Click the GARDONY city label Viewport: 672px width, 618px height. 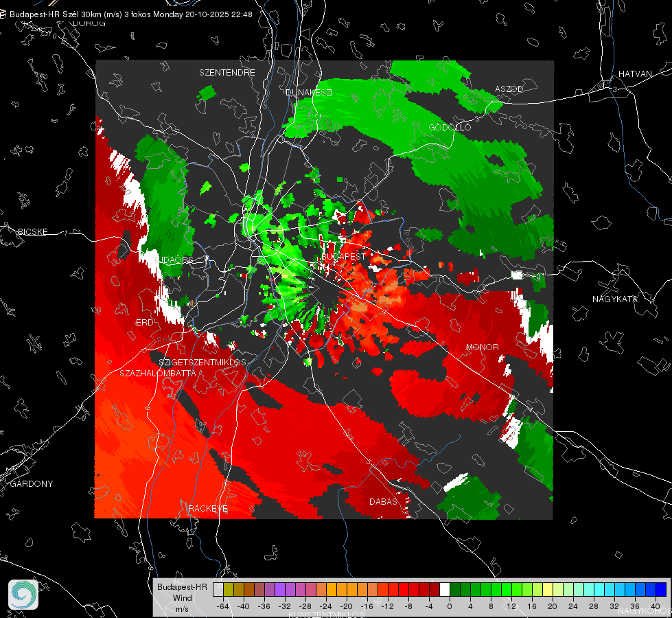click(x=32, y=484)
